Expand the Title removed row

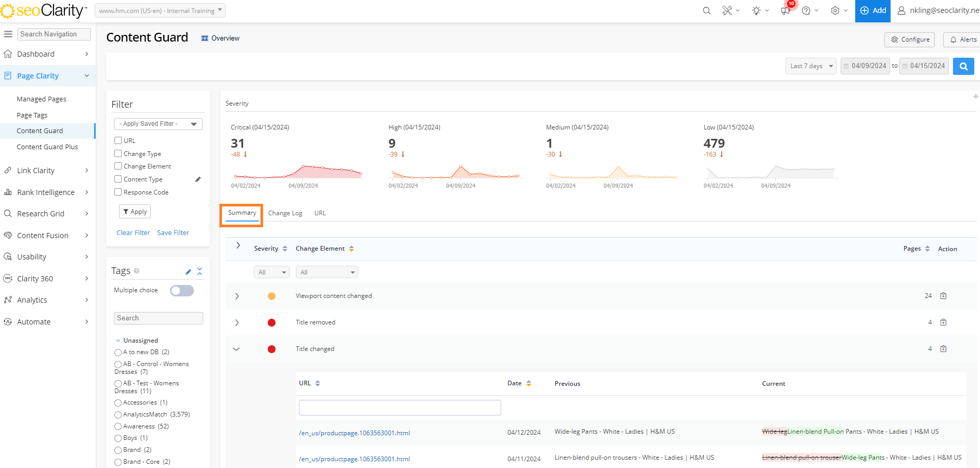pos(237,322)
